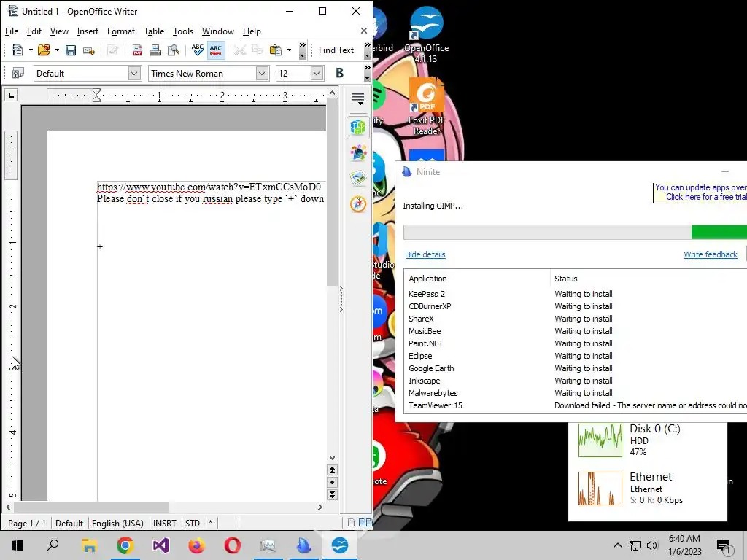Toggle AutoSpellcheck icon

point(216,50)
